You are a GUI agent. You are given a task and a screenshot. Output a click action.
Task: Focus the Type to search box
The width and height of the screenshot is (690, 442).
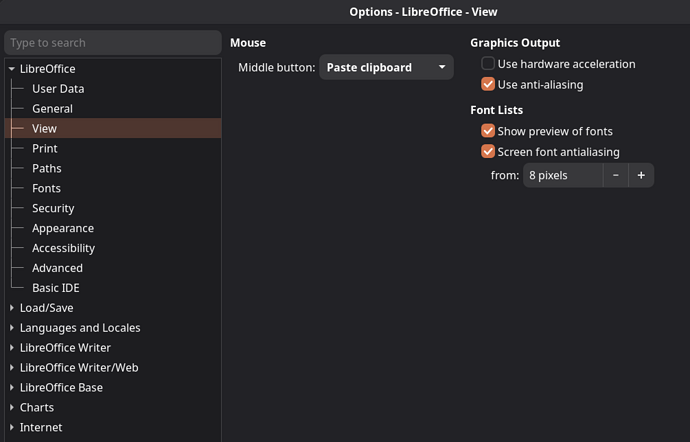(113, 43)
